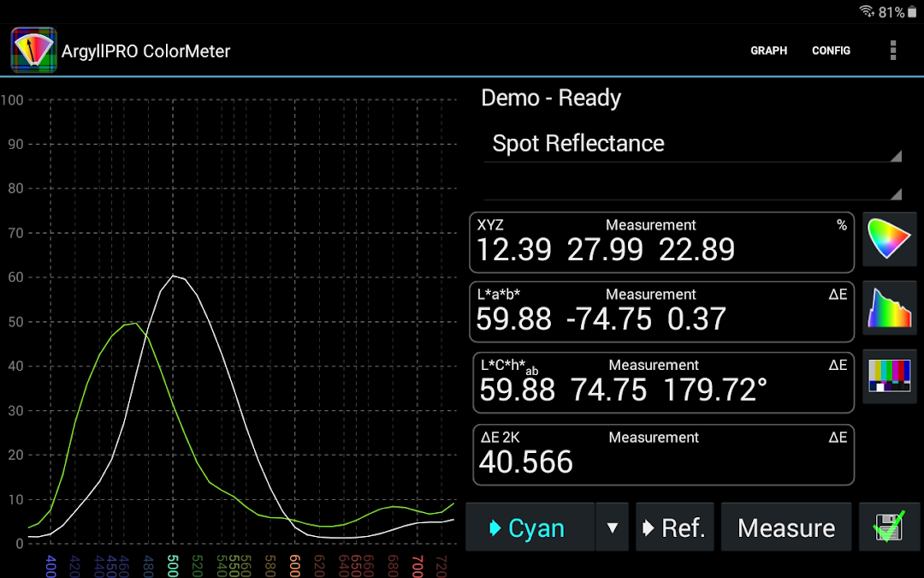Tap the Demo - Ready status text
924x578 pixels.
point(551,98)
